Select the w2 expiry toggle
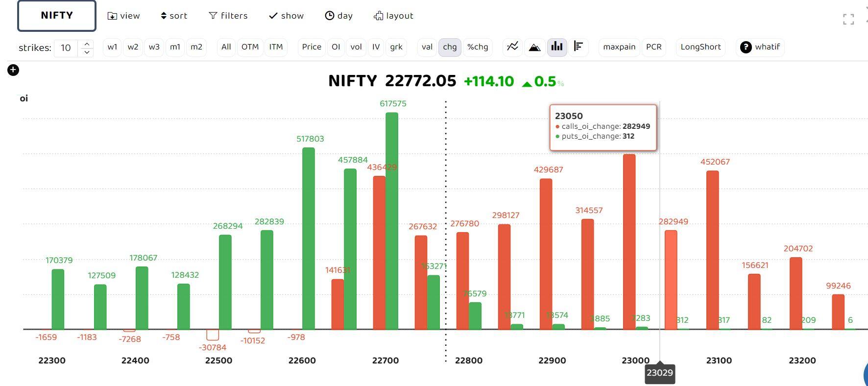This screenshot has width=868, height=386. pyautogui.click(x=133, y=47)
